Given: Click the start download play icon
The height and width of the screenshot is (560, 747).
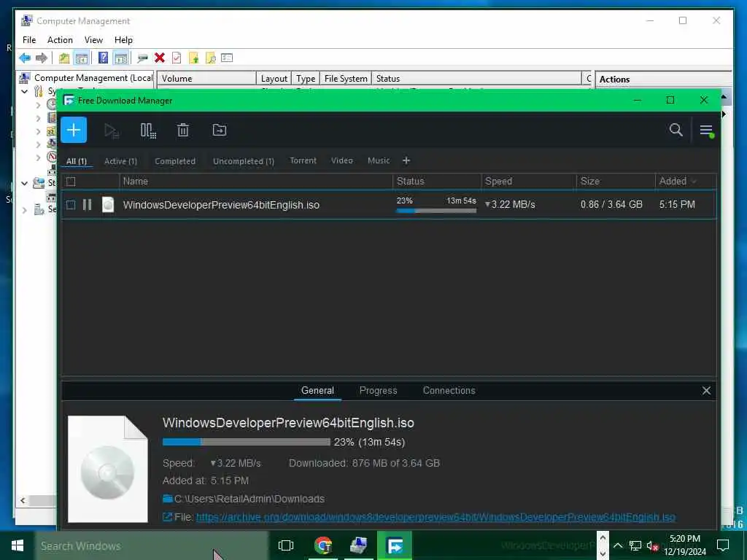Looking at the screenshot, I should [x=111, y=130].
